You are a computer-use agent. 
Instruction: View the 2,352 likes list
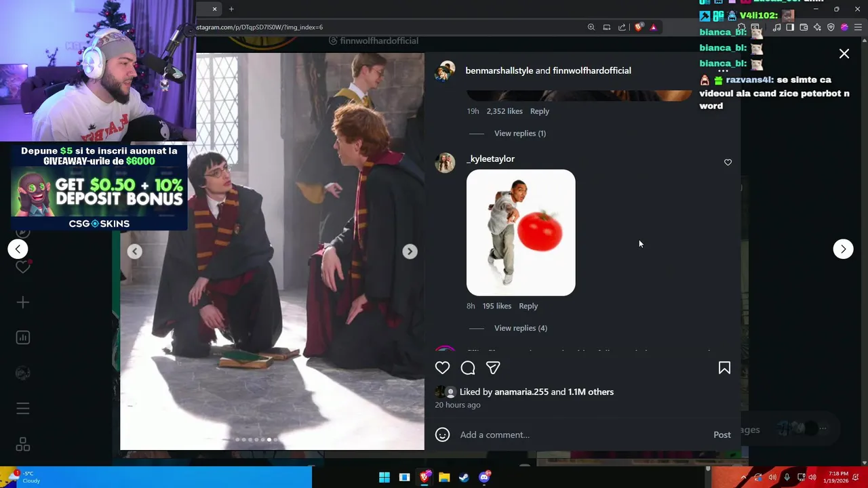(x=505, y=111)
